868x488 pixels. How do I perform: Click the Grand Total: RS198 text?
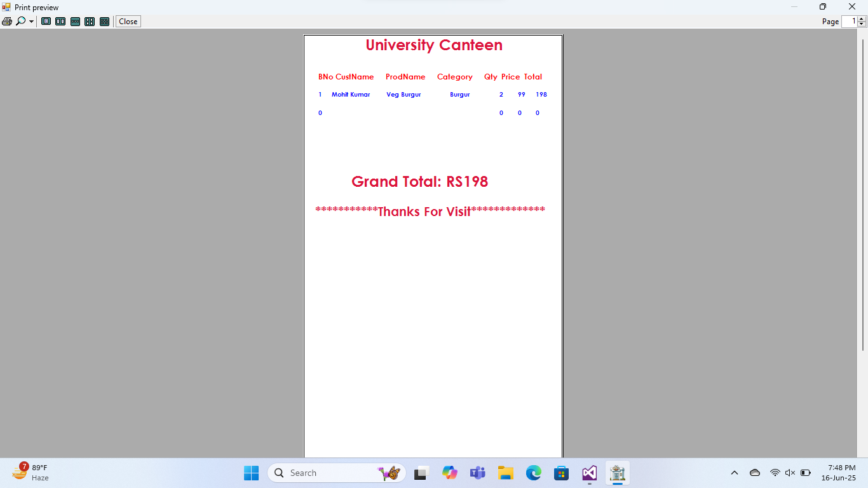420,182
